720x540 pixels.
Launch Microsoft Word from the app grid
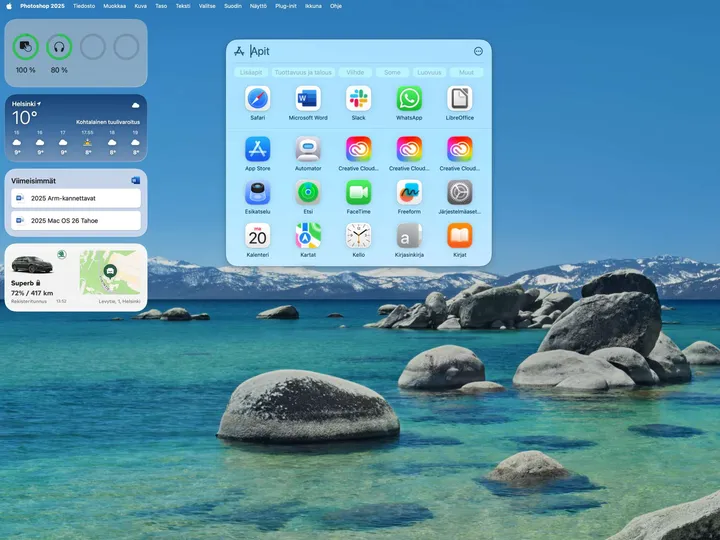(x=308, y=99)
